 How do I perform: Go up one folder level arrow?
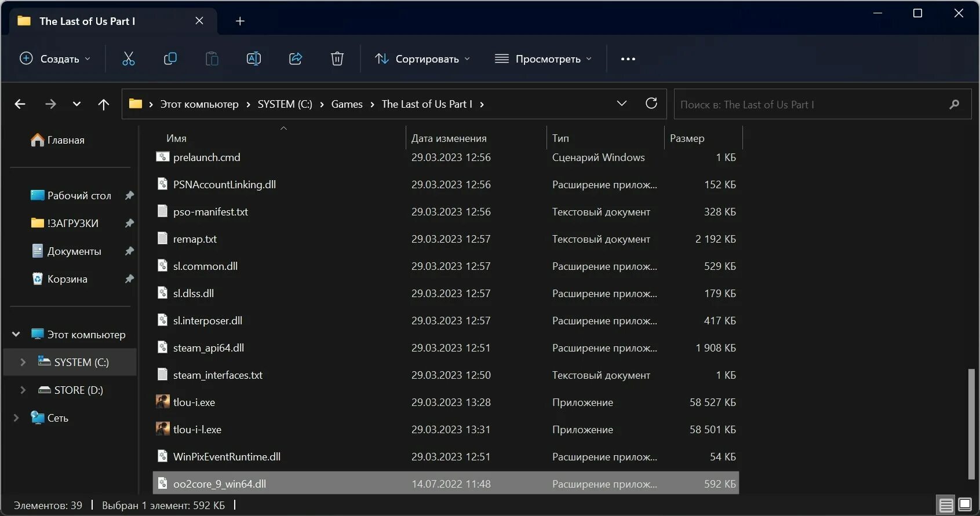(x=104, y=104)
